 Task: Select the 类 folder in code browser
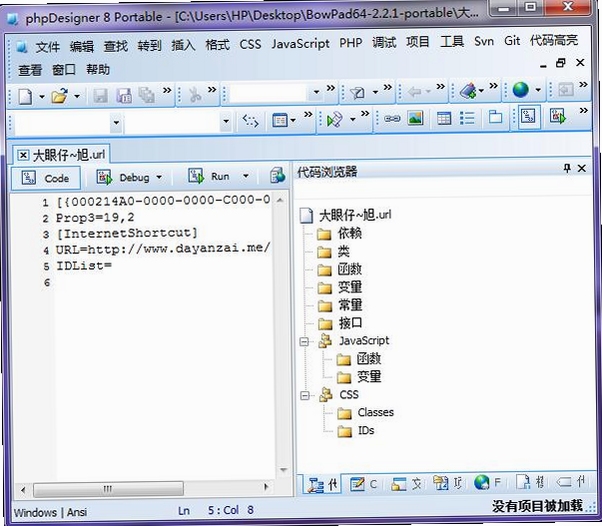click(343, 251)
